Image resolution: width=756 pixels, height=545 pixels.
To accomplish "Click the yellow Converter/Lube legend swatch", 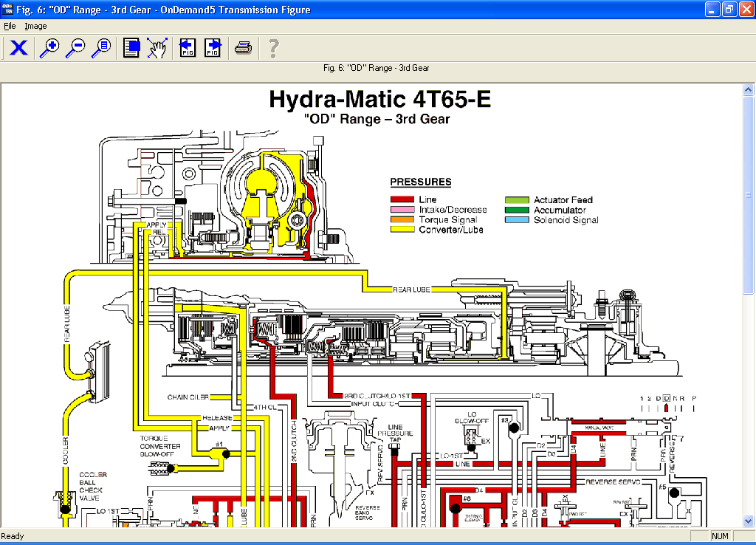I will click(x=402, y=230).
